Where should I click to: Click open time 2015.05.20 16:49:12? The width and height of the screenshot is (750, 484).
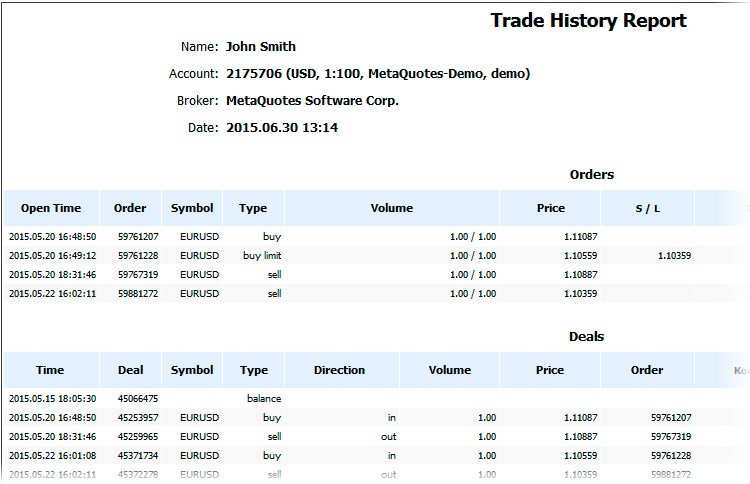coord(53,256)
